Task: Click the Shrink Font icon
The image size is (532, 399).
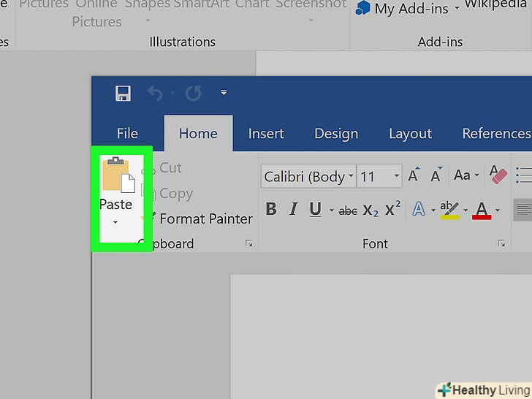Action: (x=436, y=176)
